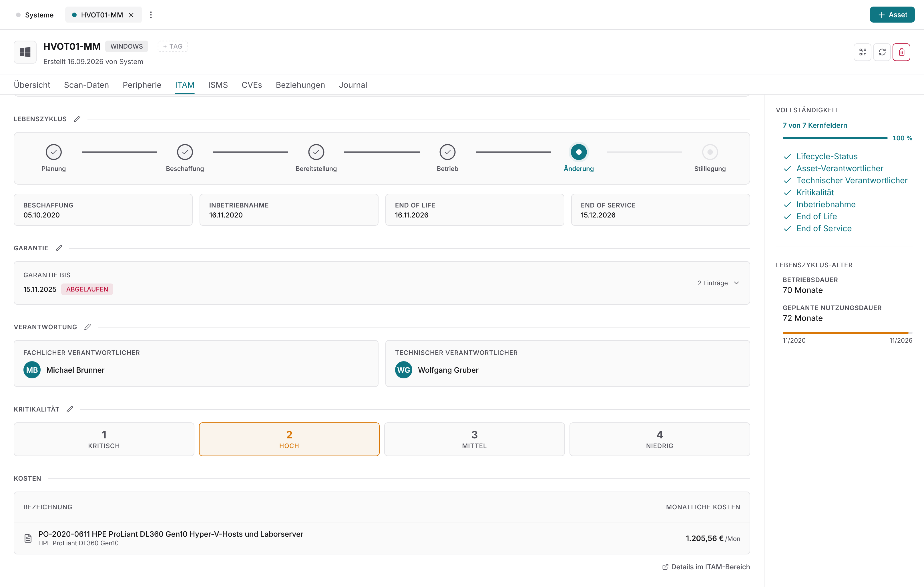Switch to the CVEs tab

click(x=252, y=85)
